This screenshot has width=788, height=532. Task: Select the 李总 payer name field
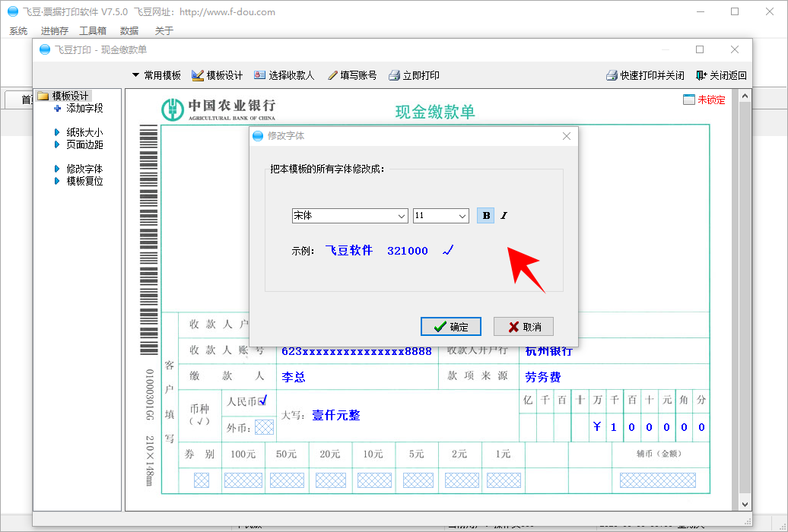294,377
